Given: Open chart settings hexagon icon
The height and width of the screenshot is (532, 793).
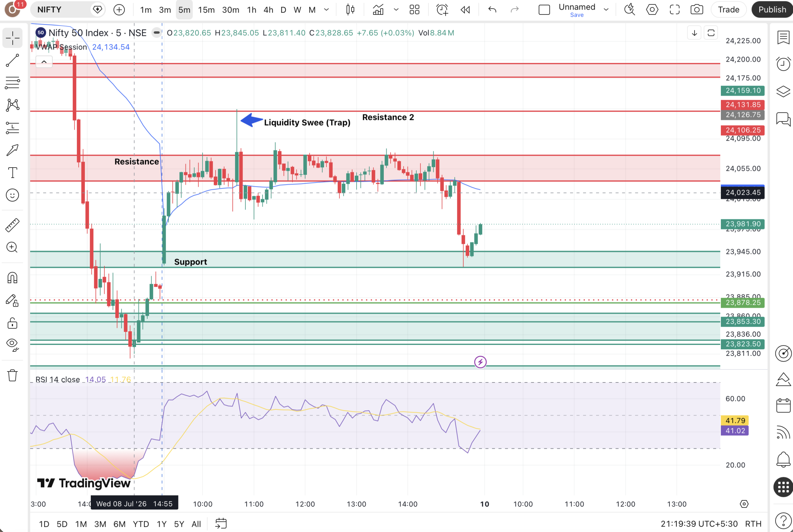Looking at the screenshot, I should (x=652, y=10).
